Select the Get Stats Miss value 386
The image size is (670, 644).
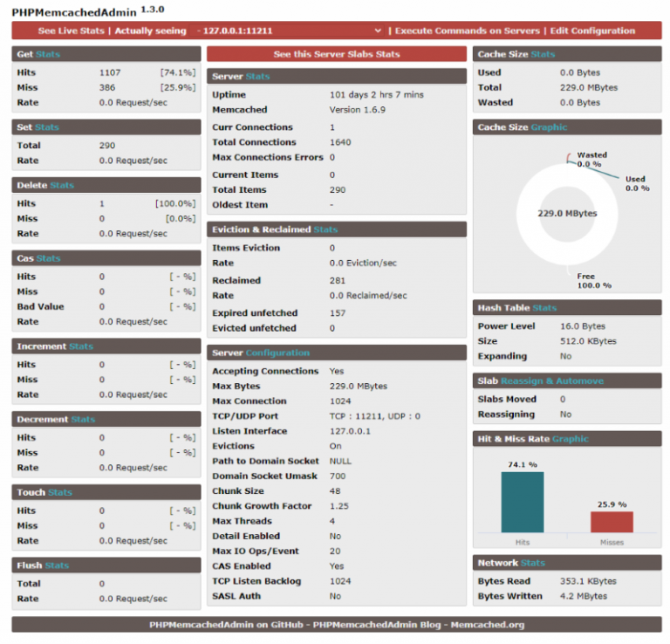(x=107, y=87)
